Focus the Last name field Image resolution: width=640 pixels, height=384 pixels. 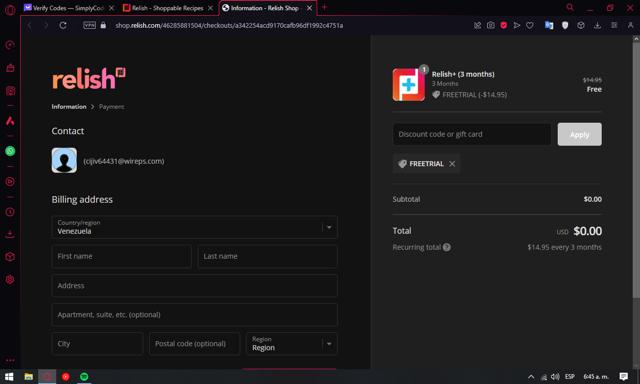tap(268, 256)
